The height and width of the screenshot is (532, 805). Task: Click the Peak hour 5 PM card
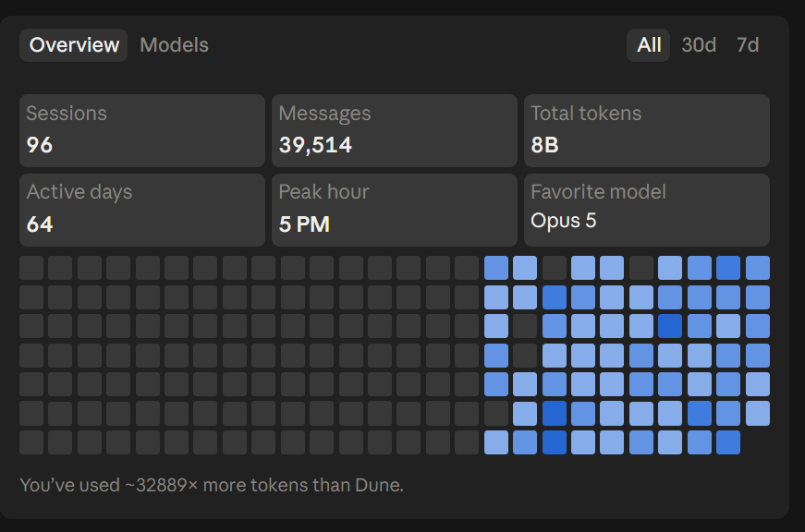pyautogui.click(x=395, y=210)
